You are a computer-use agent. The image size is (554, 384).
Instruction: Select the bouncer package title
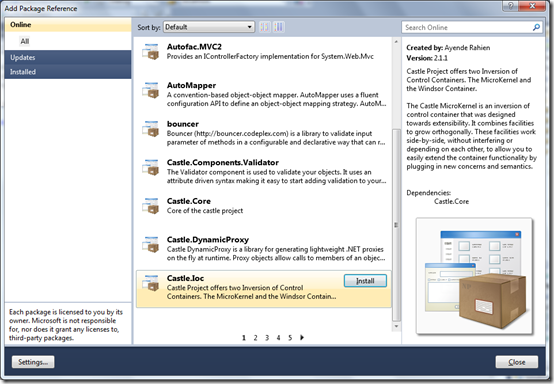coord(183,124)
